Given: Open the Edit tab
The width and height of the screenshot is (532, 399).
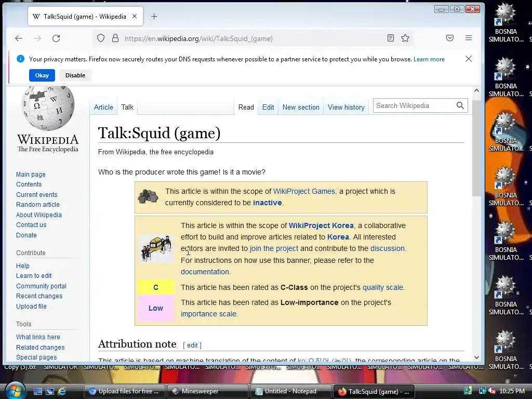Looking at the screenshot, I should [268, 107].
